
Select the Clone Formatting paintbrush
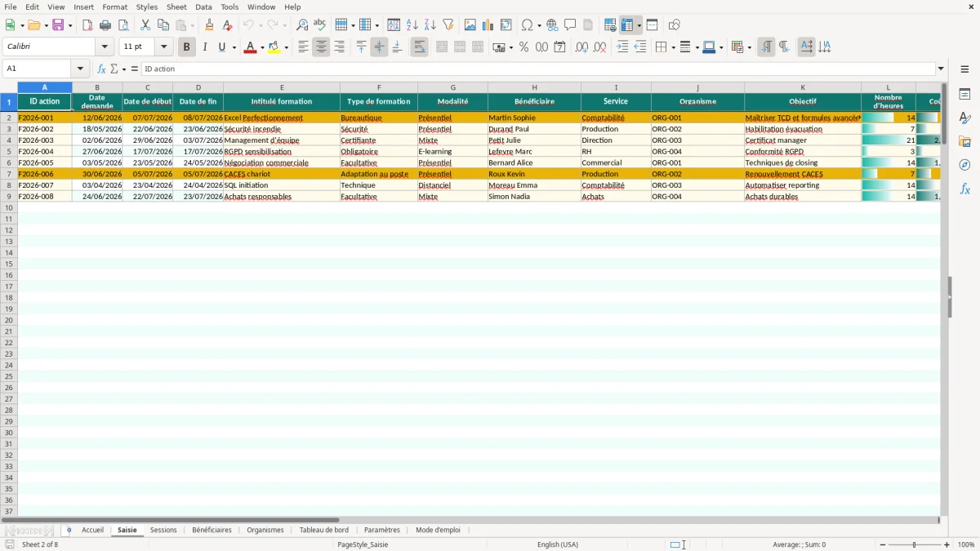pos(210,25)
